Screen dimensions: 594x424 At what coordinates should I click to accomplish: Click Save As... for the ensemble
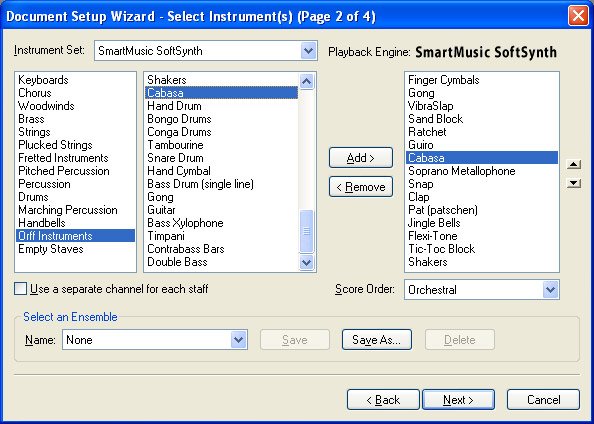click(x=377, y=340)
